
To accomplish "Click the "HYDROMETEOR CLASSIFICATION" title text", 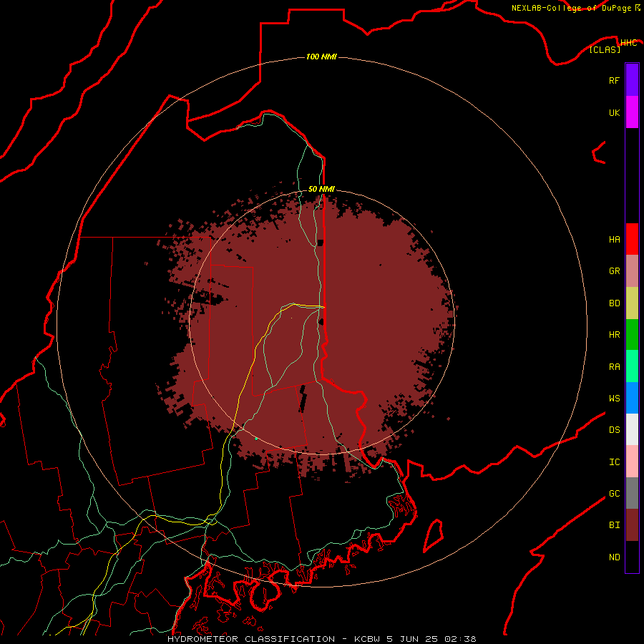I will click(251, 639).
